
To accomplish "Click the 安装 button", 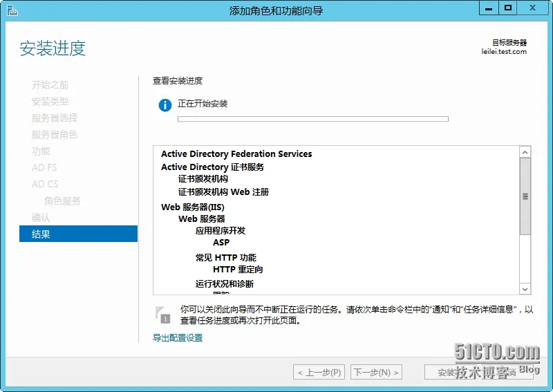I will coord(451,372).
